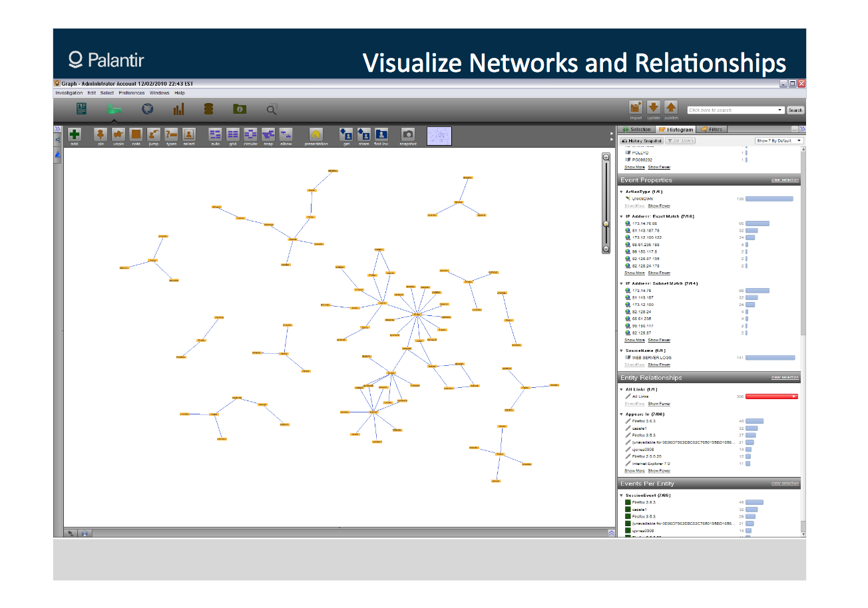Open the Edit menu
868x608 pixels.
click(x=92, y=93)
